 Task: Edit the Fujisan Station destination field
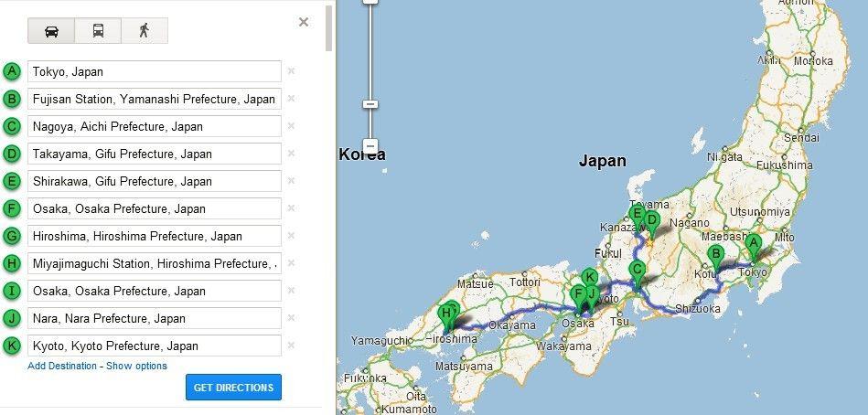[x=154, y=99]
